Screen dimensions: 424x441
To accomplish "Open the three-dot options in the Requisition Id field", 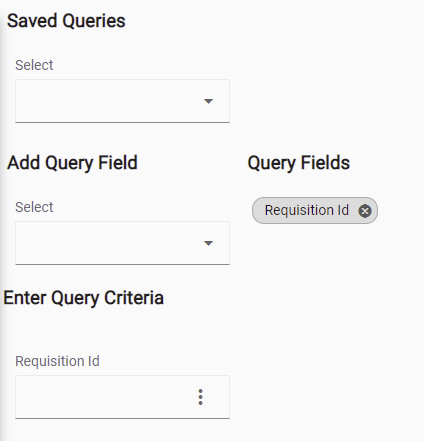I will click(x=200, y=397).
